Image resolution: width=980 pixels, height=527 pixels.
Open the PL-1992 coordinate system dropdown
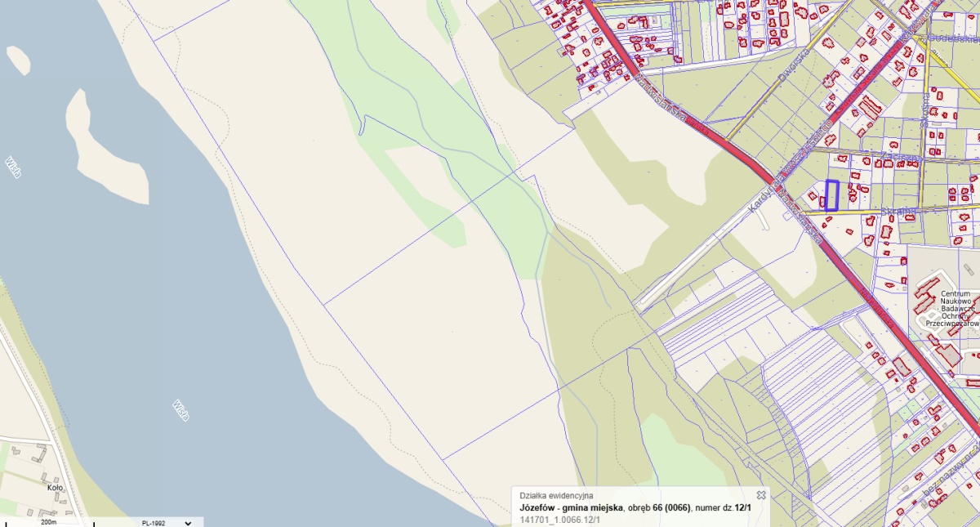(x=167, y=522)
